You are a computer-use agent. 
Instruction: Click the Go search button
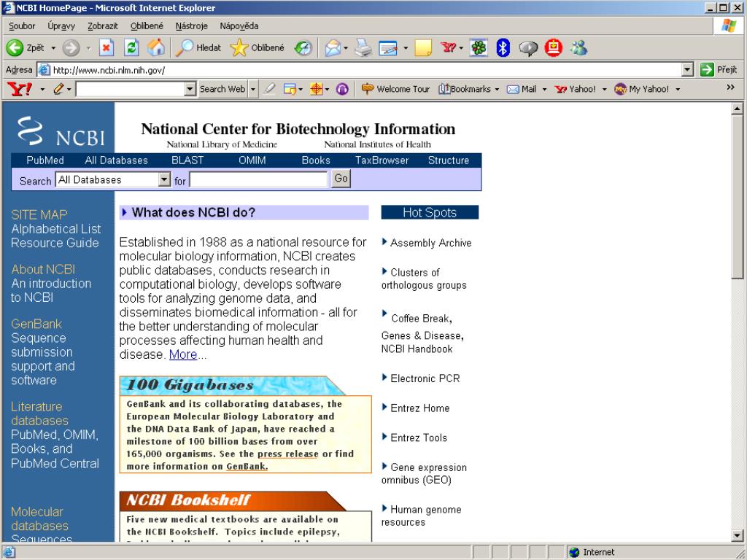click(x=341, y=179)
